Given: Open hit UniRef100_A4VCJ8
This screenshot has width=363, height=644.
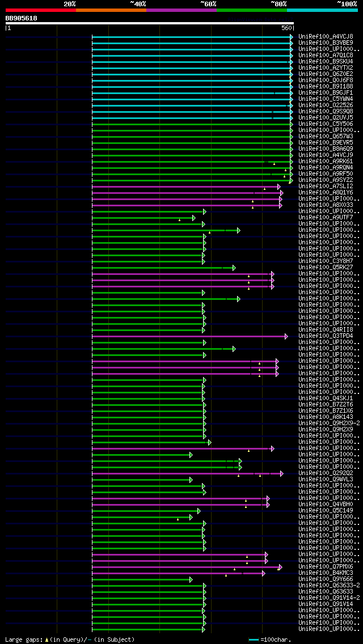Looking at the screenshot, I should point(326,36).
